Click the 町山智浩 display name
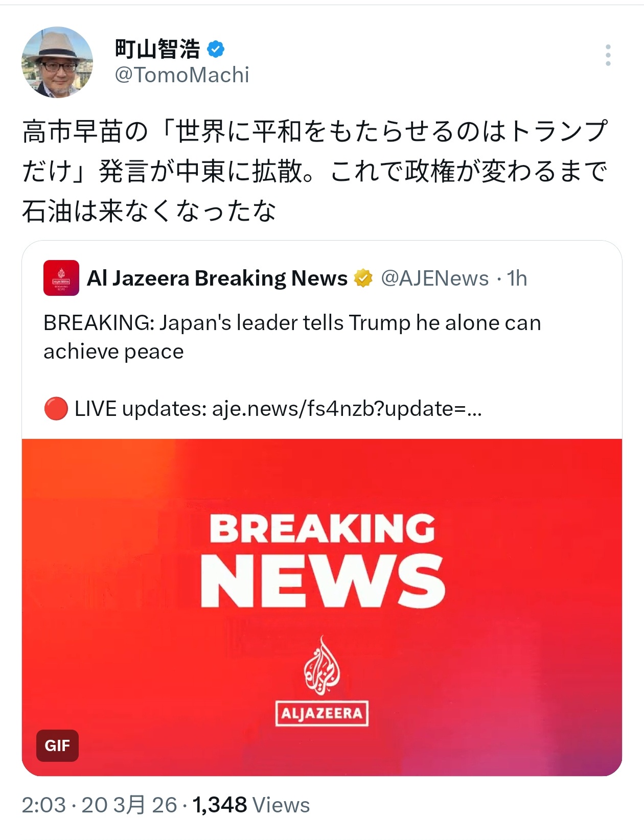644x840 pixels. click(x=158, y=49)
